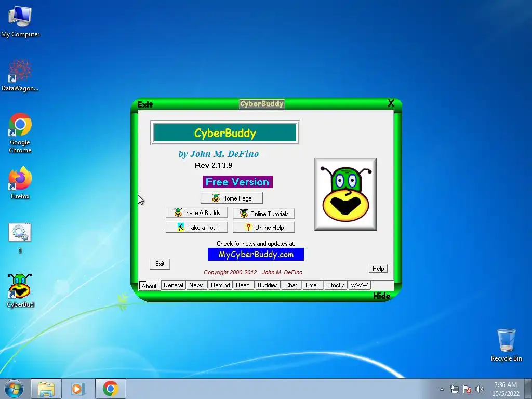Open the Remind tab

click(220, 285)
